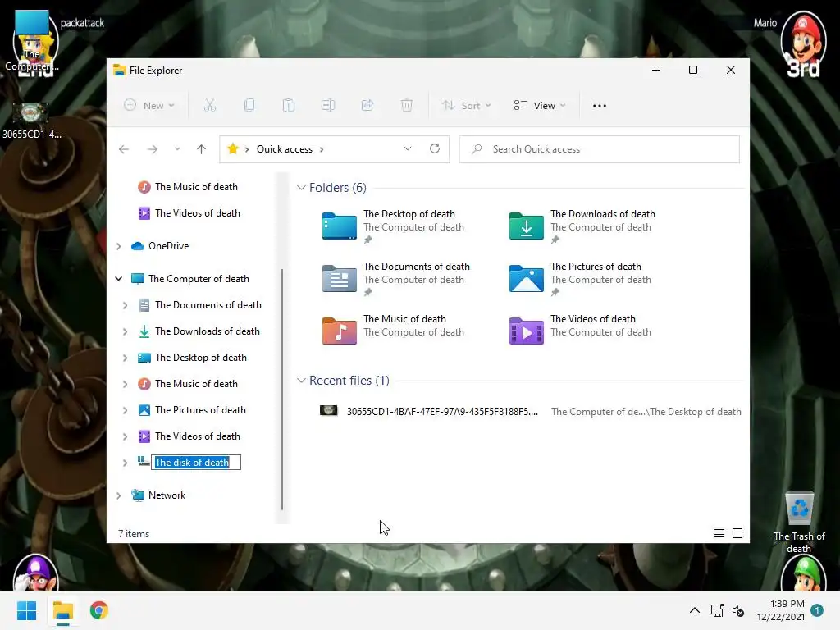Screen dimensions: 840x630
Task: Expand The Documents of death tree node
Action: coord(126,305)
